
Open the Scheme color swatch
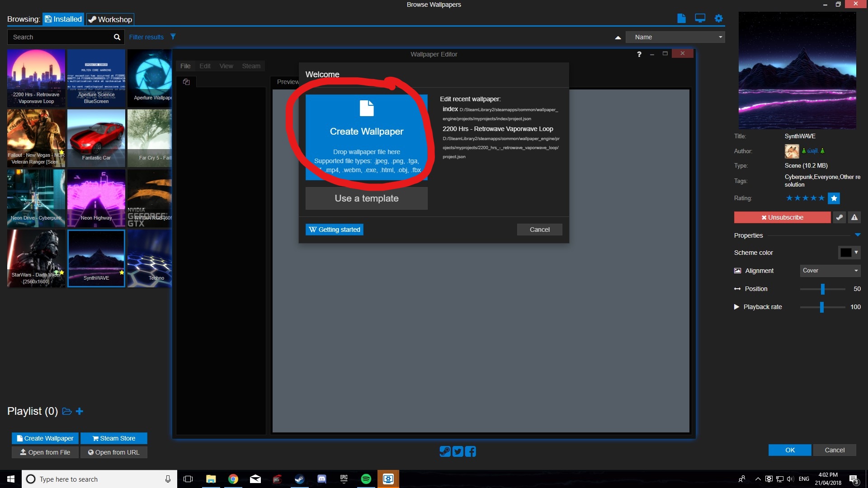(845, 253)
